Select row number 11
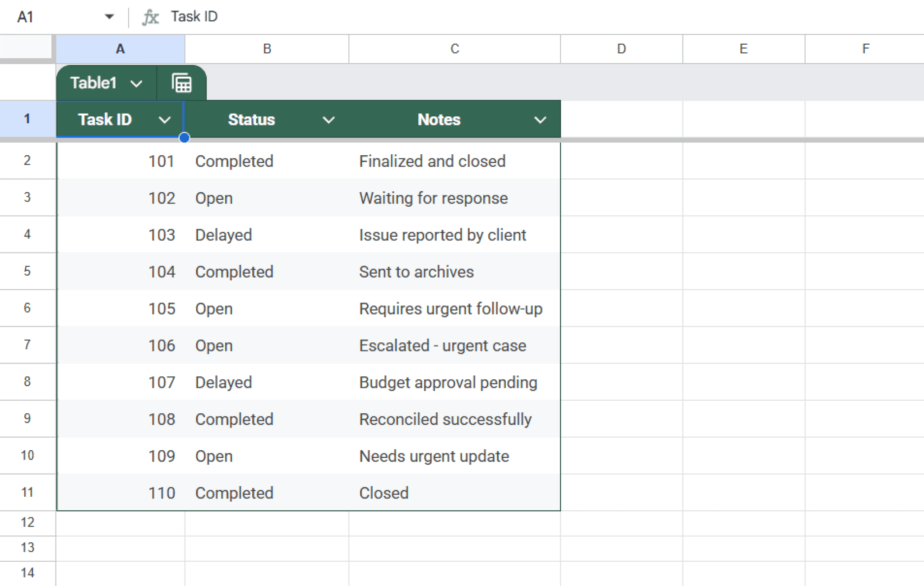Image resolution: width=924 pixels, height=586 pixels. (x=28, y=492)
